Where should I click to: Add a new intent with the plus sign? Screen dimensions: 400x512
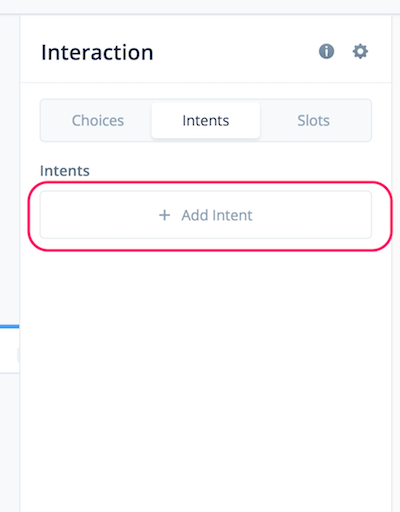[x=164, y=215]
